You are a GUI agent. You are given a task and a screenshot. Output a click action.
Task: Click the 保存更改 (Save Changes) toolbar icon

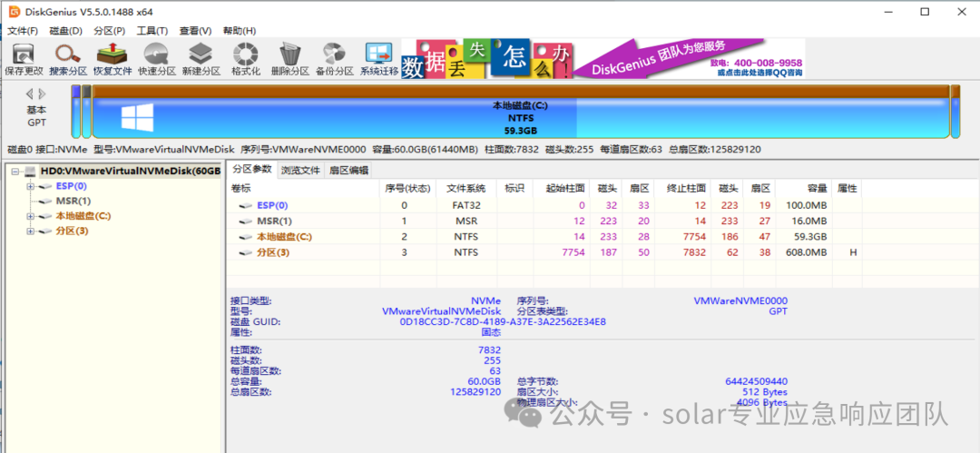[24, 57]
